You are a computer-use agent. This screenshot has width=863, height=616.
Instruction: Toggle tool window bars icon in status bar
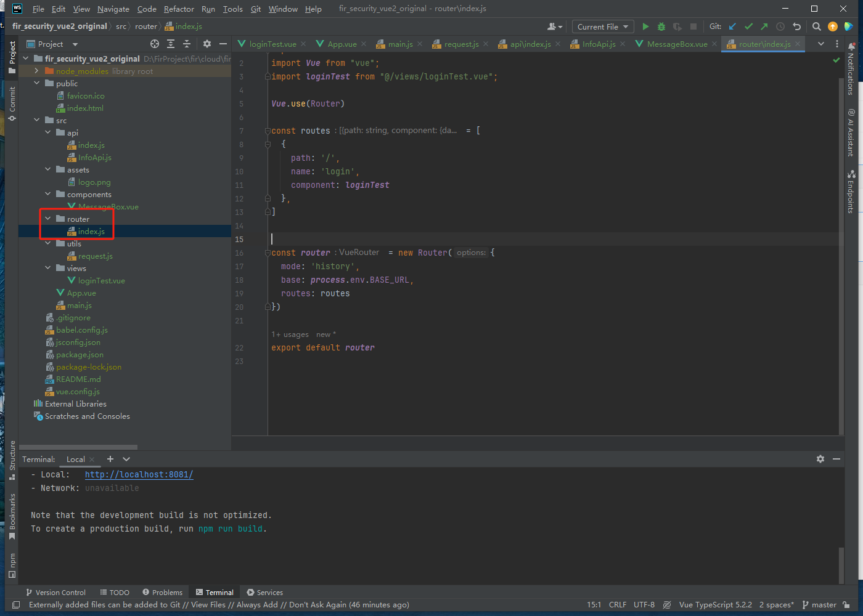[16, 605]
